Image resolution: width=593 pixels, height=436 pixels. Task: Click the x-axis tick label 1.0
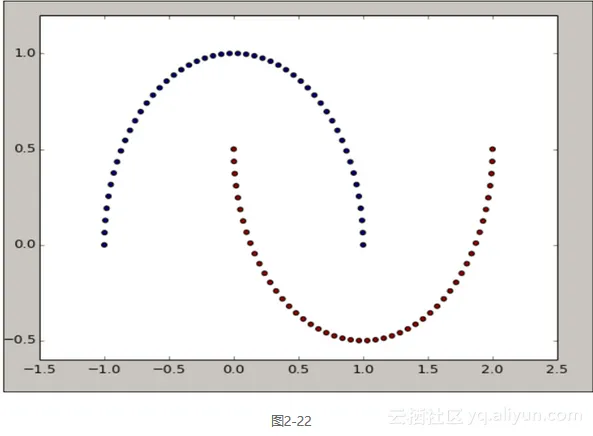point(363,369)
